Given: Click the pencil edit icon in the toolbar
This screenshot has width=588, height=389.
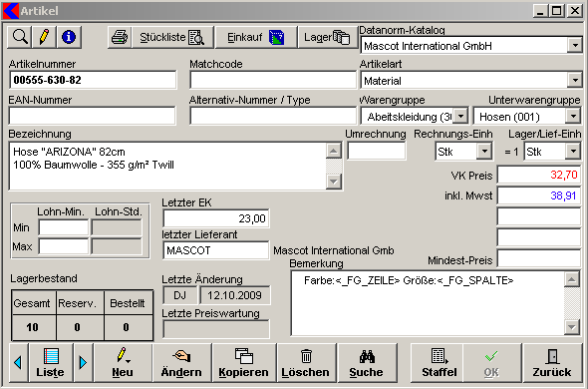Looking at the screenshot, I should 44,37.
